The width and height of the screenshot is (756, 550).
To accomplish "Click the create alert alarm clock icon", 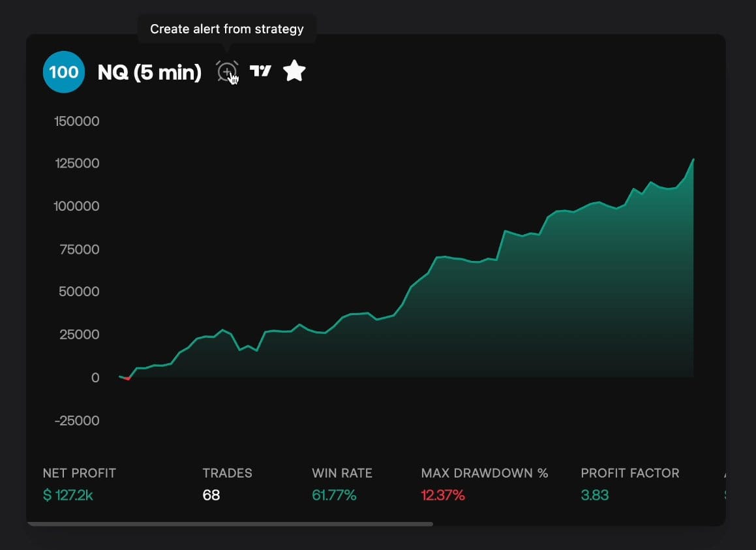I will click(227, 71).
